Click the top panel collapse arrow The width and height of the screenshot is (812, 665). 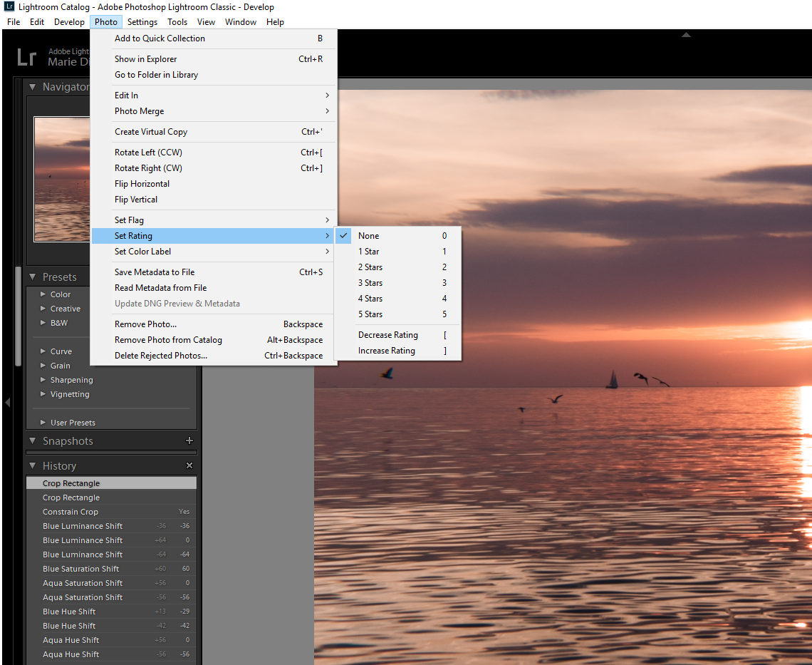pos(686,35)
